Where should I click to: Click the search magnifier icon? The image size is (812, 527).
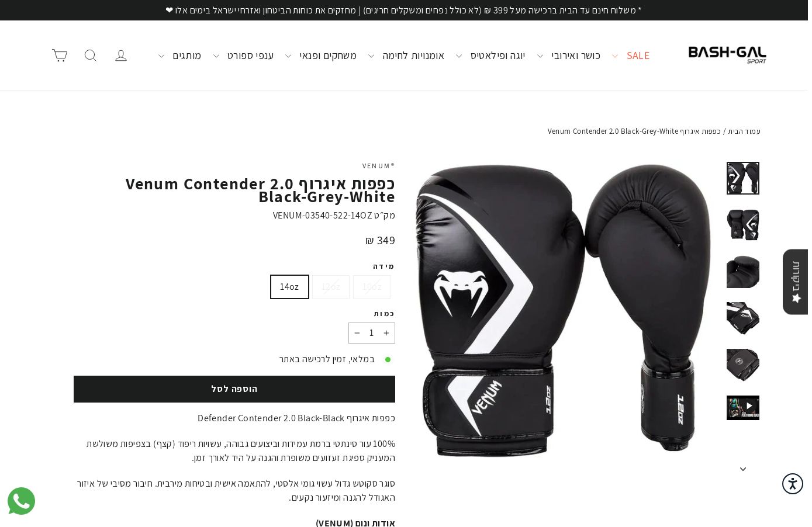(91, 56)
